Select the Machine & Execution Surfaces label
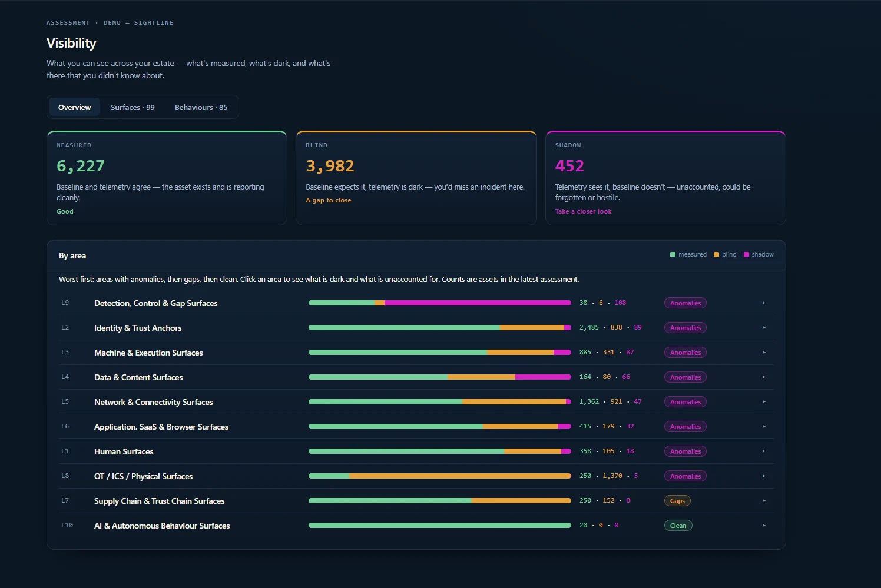 148,353
